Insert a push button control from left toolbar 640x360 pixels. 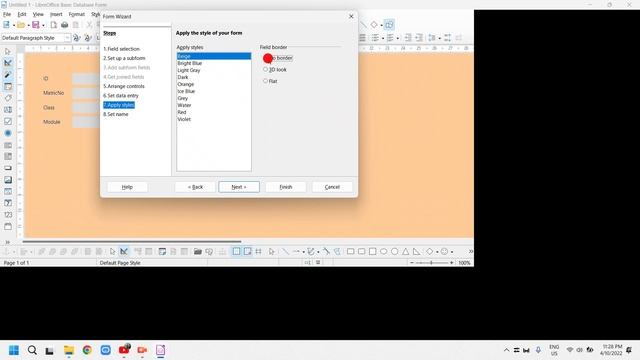pos(8,168)
